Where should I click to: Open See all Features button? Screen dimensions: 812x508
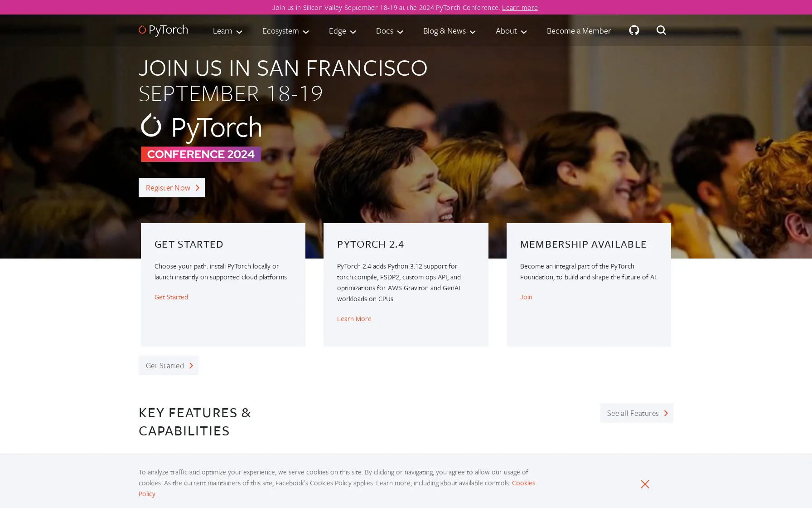pyautogui.click(x=637, y=413)
